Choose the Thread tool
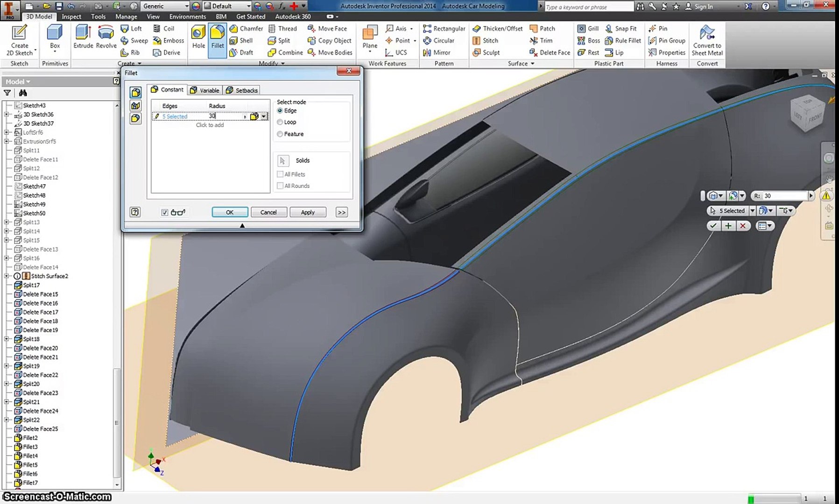 click(x=282, y=28)
